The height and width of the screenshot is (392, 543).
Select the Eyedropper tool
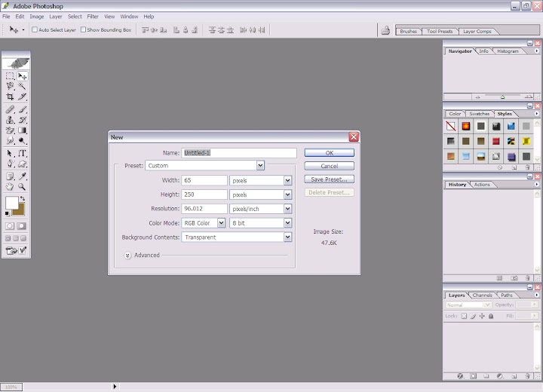coord(23,176)
